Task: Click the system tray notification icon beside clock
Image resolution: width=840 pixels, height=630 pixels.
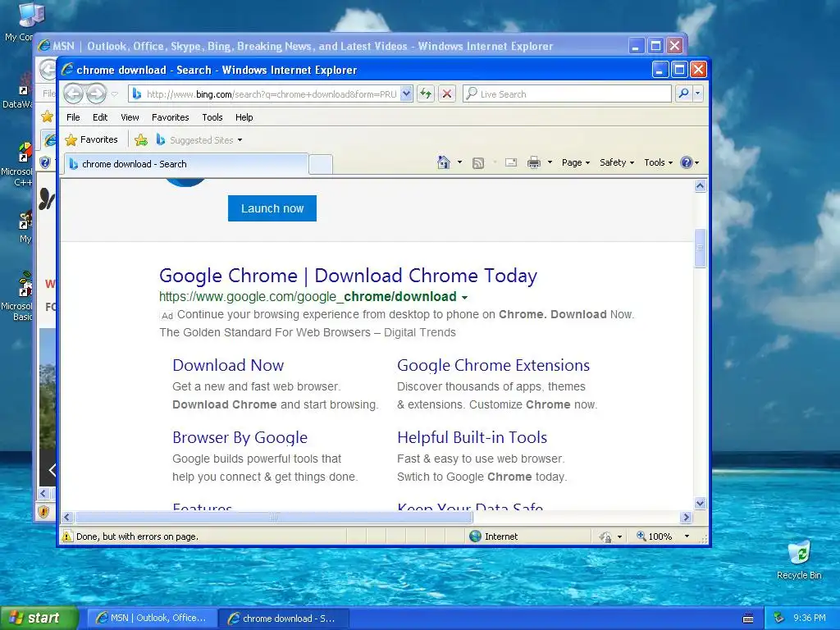Action: click(x=779, y=619)
